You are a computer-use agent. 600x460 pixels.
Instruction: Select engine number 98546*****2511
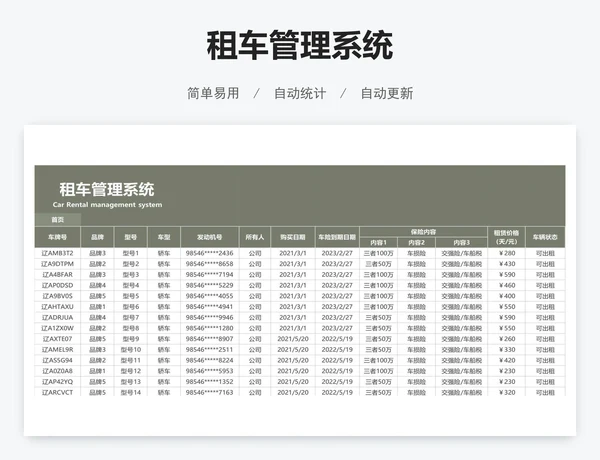pos(210,350)
